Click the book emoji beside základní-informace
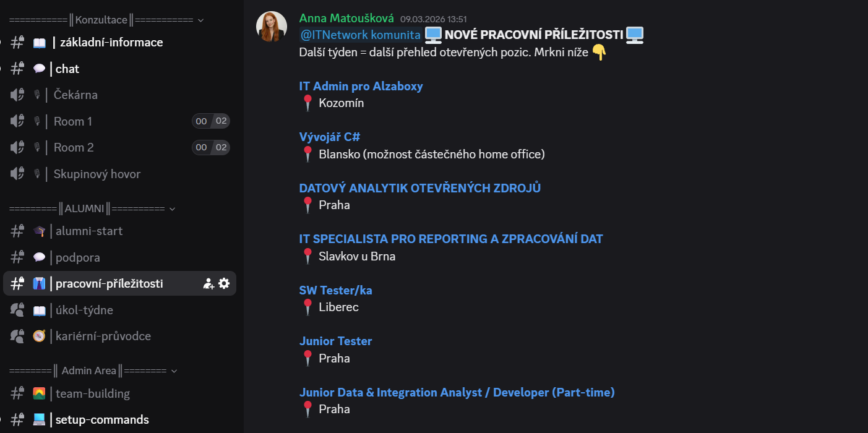Viewport: 868px width, 433px height. click(x=38, y=42)
